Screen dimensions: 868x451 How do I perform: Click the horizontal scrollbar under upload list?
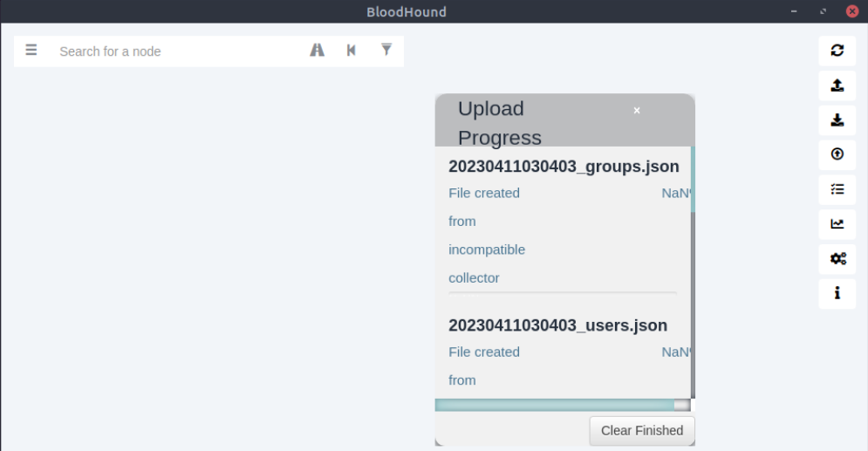[x=563, y=405]
